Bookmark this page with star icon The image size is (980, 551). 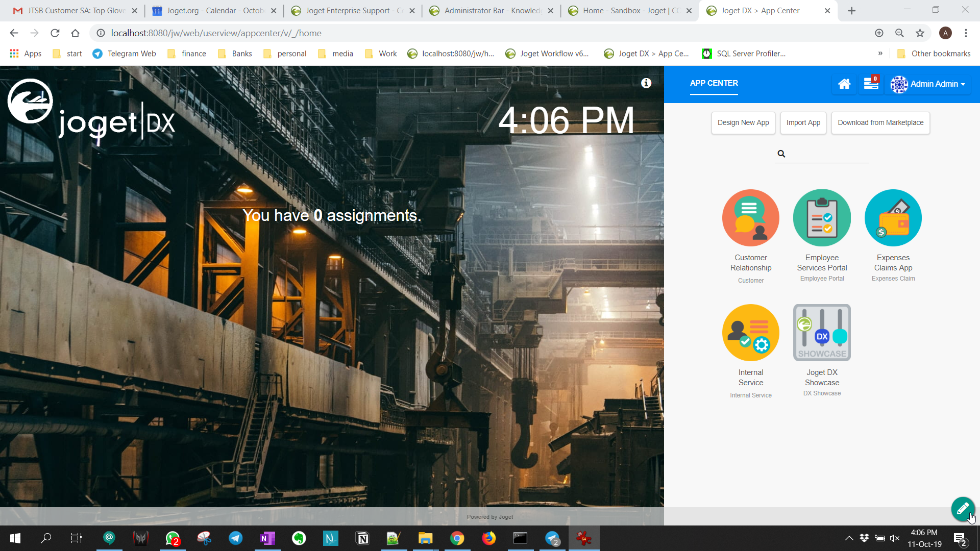tap(920, 33)
